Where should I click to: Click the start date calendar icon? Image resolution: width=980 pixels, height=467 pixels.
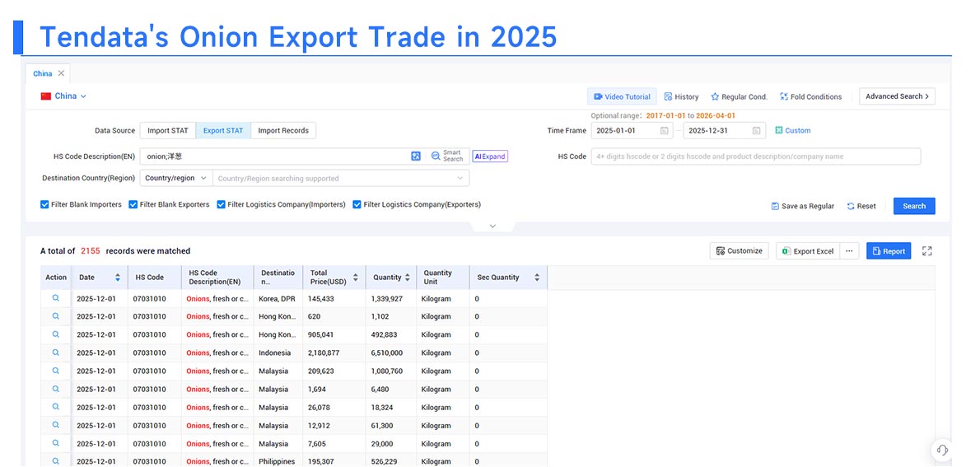(664, 131)
